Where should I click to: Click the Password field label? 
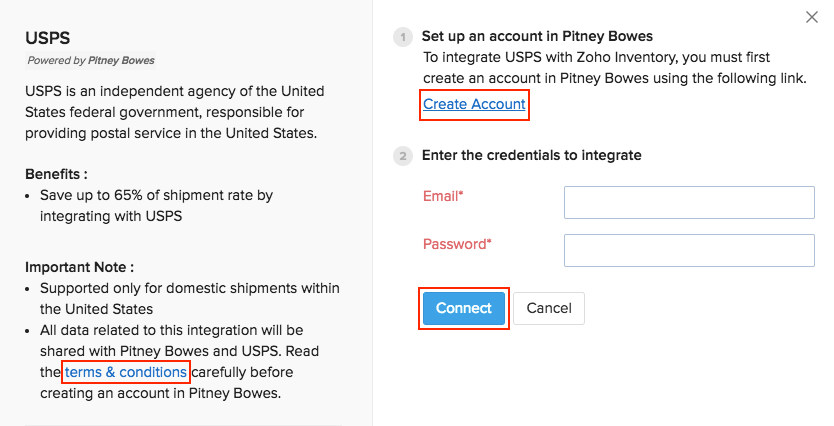coord(457,244)
